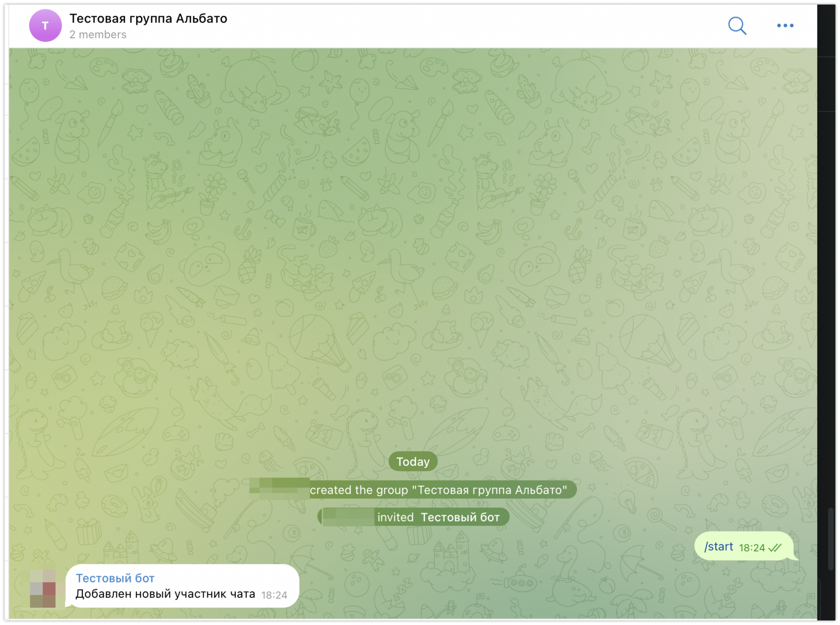Click the created the group service message
The image size is (840, 625).
tap(438, 490)
